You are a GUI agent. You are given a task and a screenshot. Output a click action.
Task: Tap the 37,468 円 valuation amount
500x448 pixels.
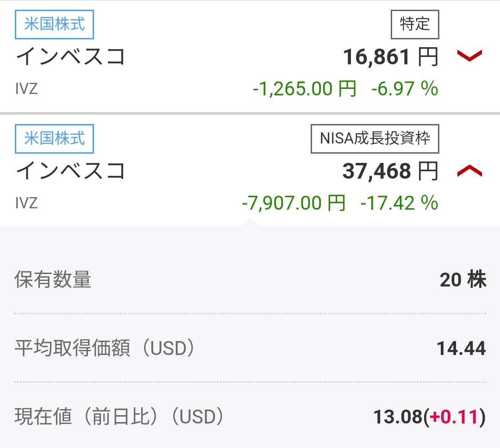click(x=391, y=171)
